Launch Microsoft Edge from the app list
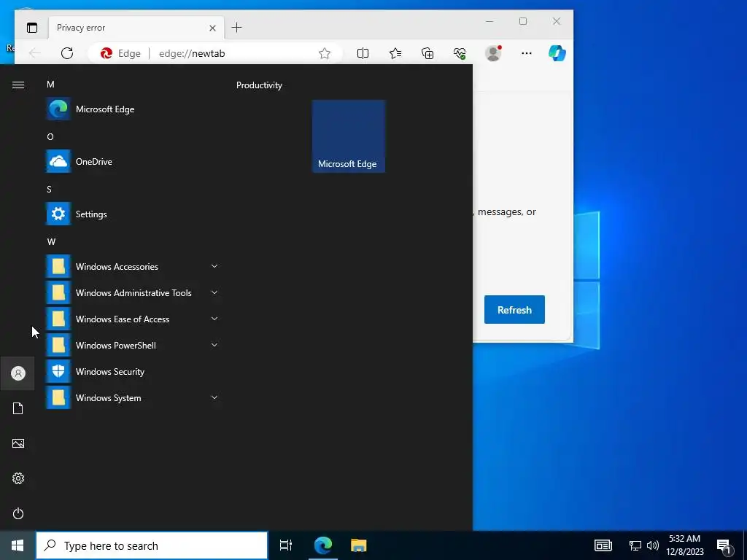 [133, 109]
